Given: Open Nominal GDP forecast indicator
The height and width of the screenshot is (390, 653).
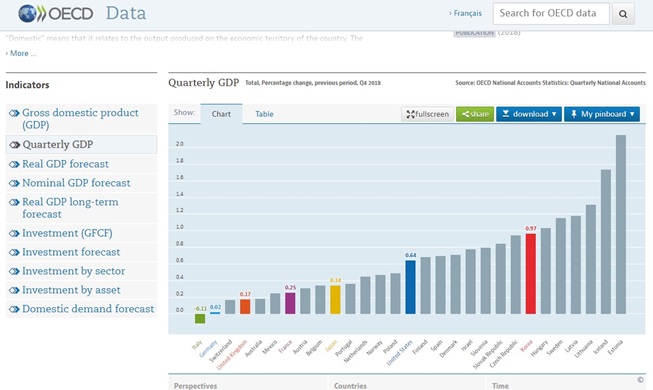Looking at the screenshot, I should click(76, 183).
